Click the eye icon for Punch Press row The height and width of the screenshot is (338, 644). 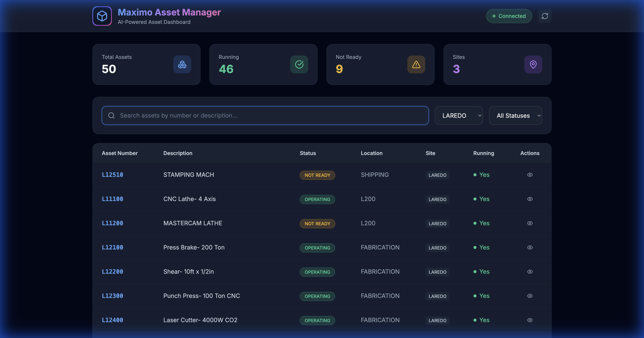[530, 296]
